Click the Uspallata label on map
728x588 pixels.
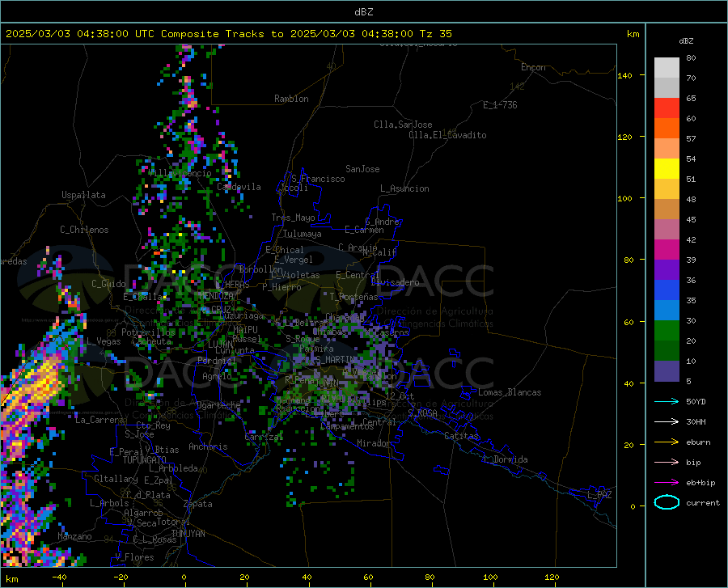[x=83, y=195]
